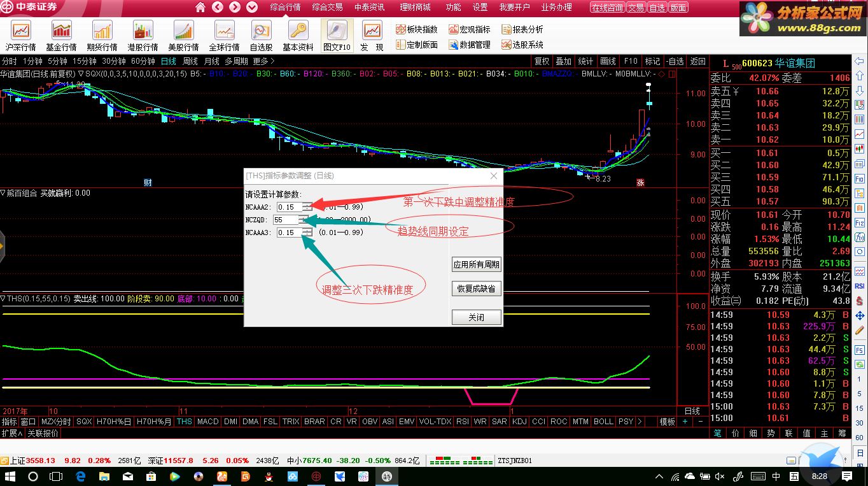The width and height of the screenshot is (868, 486).
Task: Open the 基金行情 fund quotes icon
Action: pos(62,36)
